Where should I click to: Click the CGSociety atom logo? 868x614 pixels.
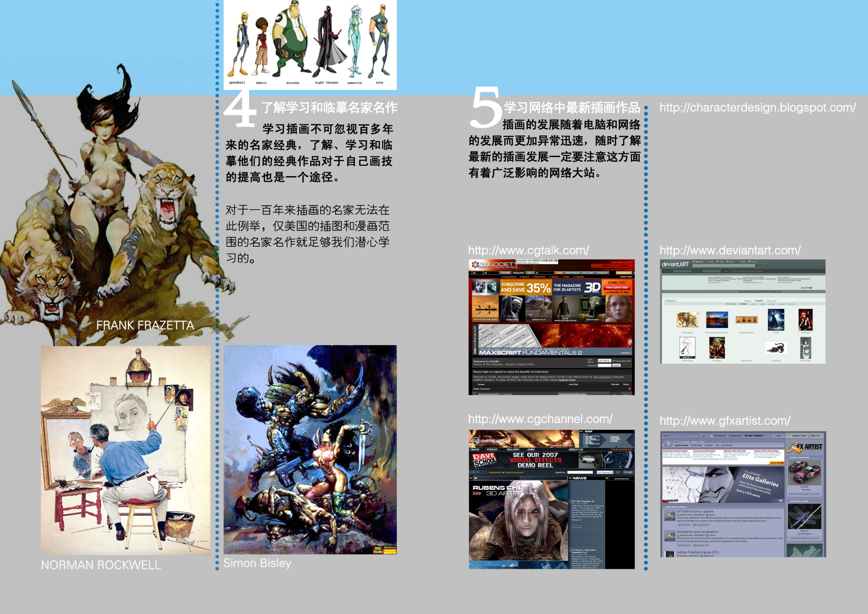(x=475, y=265)
